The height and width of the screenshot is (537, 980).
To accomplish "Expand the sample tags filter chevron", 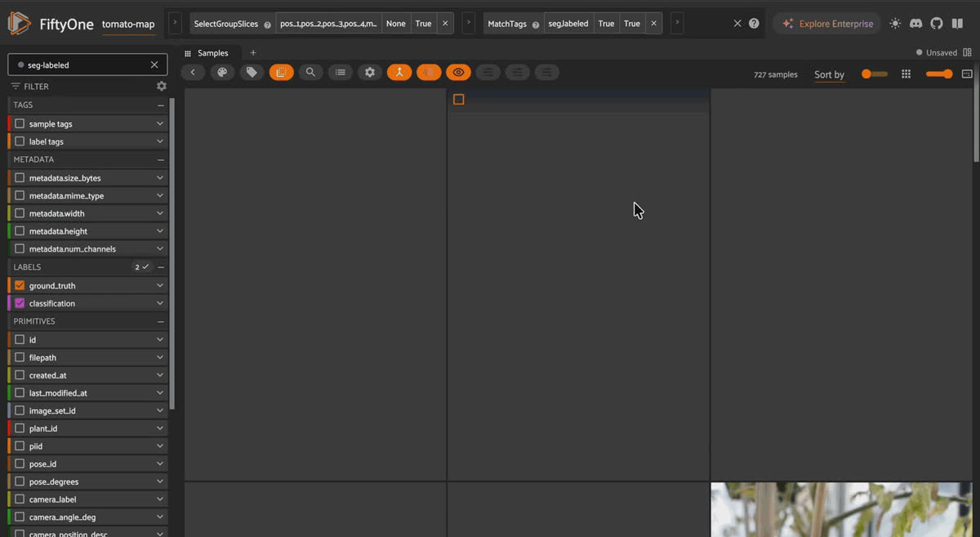I will [x=160, y=124].
